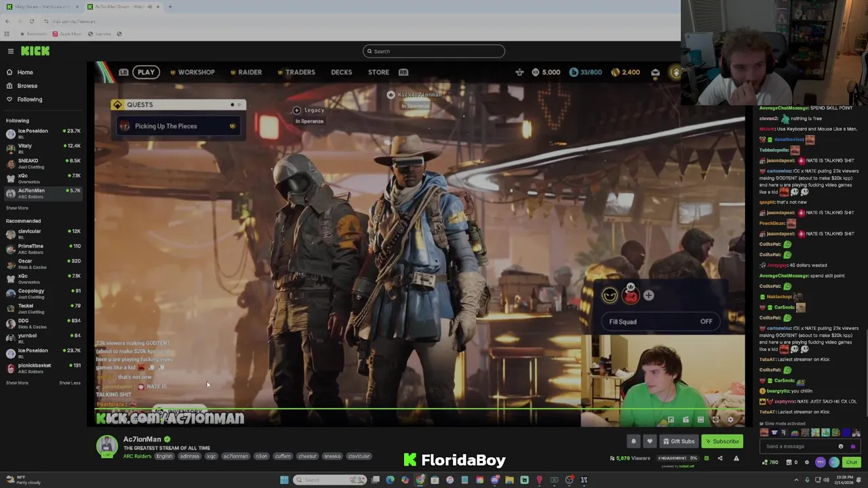The image size is (868, 488).
Task: Open the Following section
Action: pos(30,99)
